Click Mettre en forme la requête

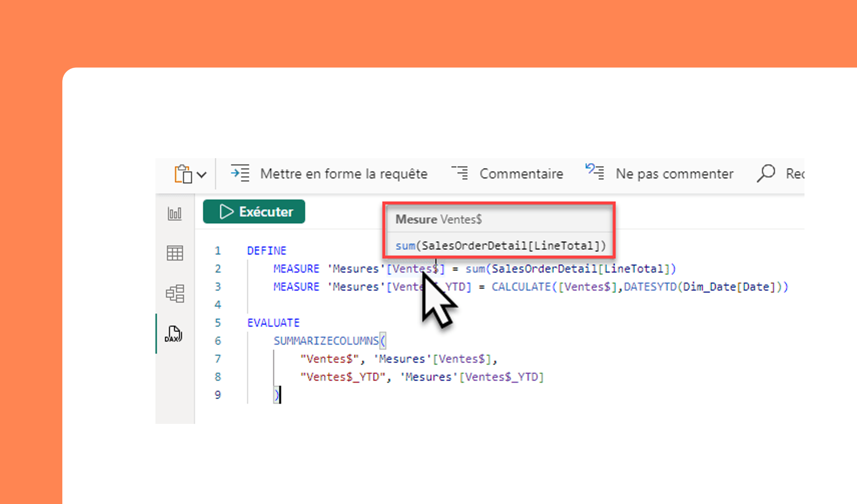pyautogui.click(x=343, y=174)
